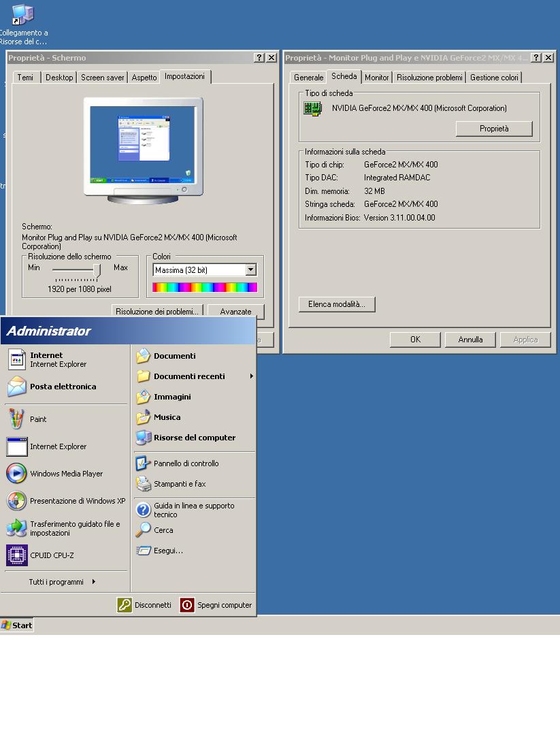Click the help question mark in Monitor Plug and Play window
This screenshot has width=560, height=735.
[537, 57]
